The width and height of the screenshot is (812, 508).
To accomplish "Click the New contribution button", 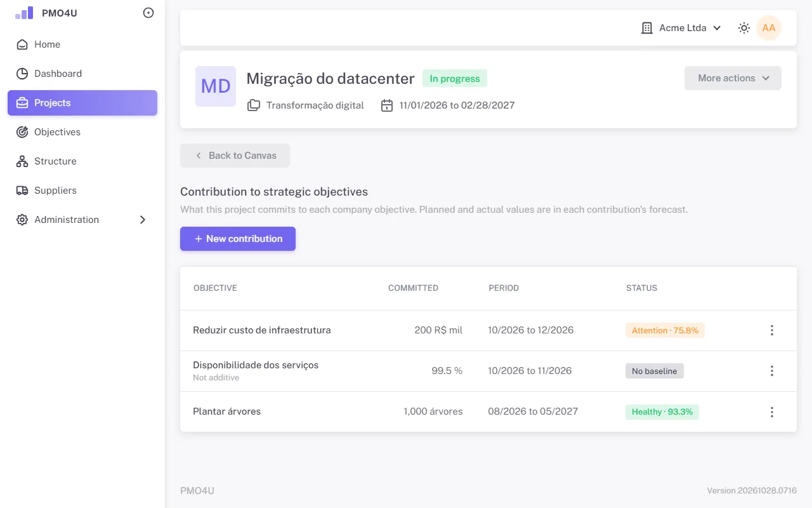I will click(x=238, y=239).
